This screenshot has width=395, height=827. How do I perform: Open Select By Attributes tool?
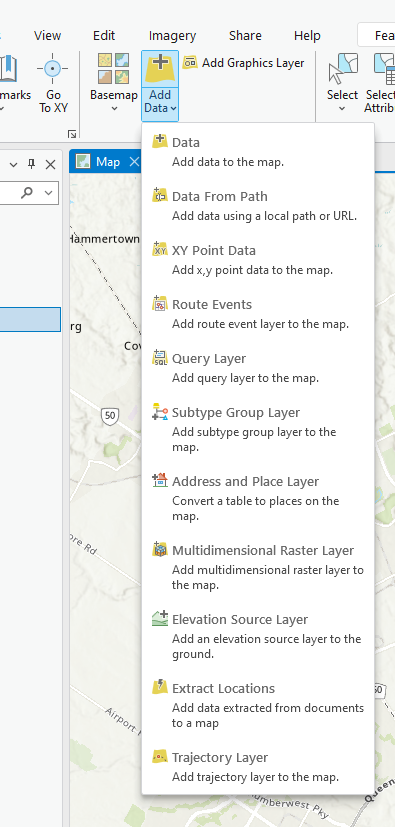(x=380, y=83)
